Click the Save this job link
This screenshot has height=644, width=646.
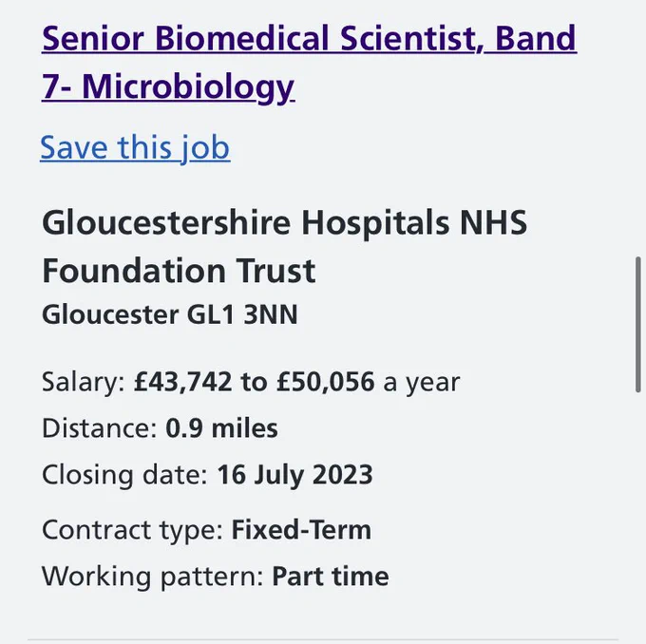[x=135, y=147]
